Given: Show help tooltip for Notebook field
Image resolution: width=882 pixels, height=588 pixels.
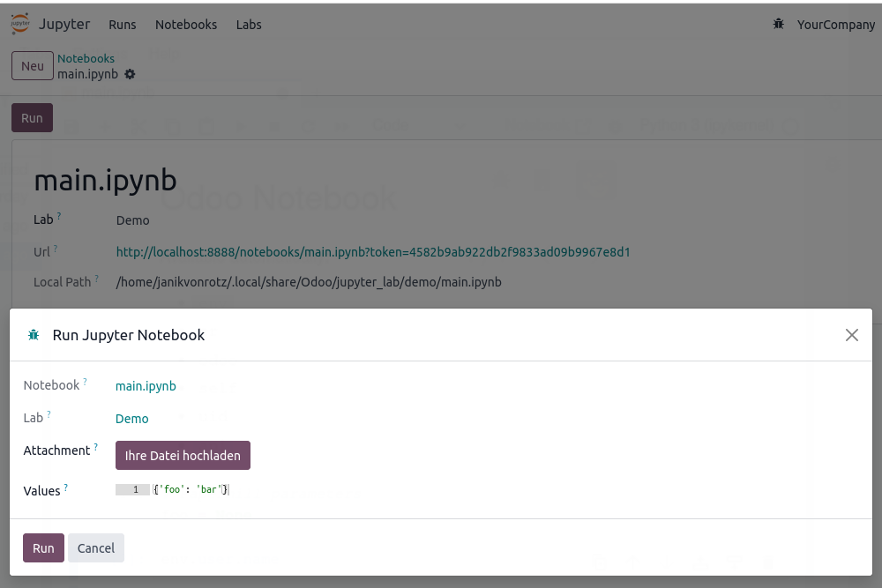Looking at the screenshot, I should pyautogui.click(x=85, y=382).
